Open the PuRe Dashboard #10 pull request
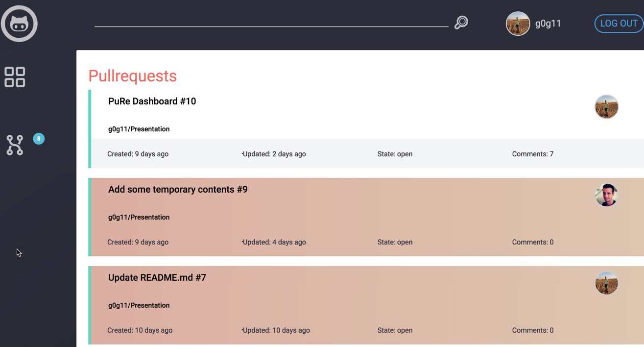The image size is (644, 347). [152, 101]
